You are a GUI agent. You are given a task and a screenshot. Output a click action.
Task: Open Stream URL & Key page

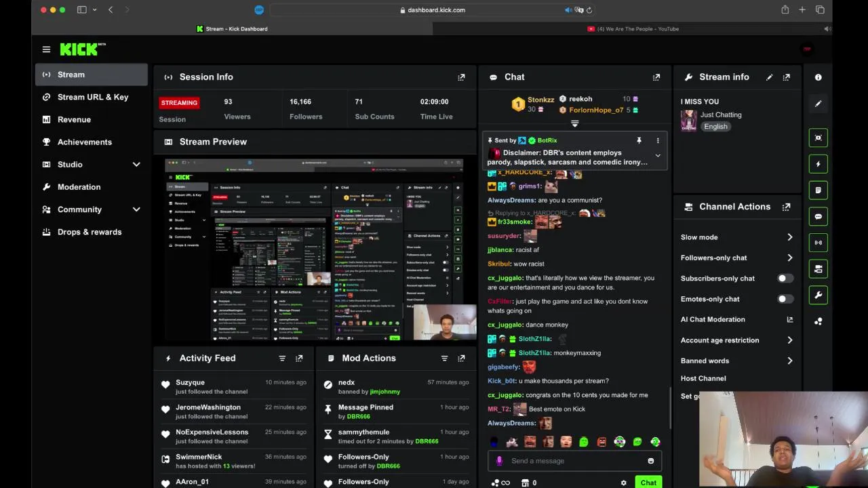(x=92, y=97)
